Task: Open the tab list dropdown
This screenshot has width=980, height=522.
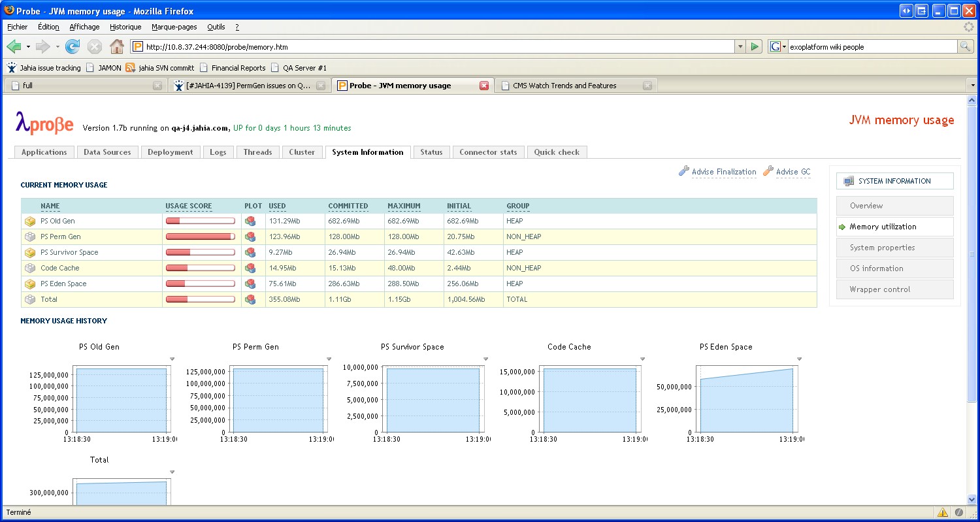Action: 972,86
